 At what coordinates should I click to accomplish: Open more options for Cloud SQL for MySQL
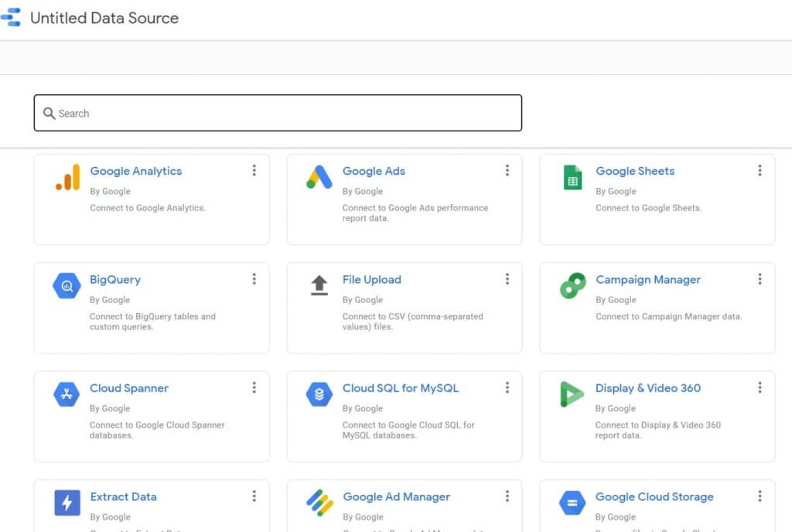pos(507,387)
